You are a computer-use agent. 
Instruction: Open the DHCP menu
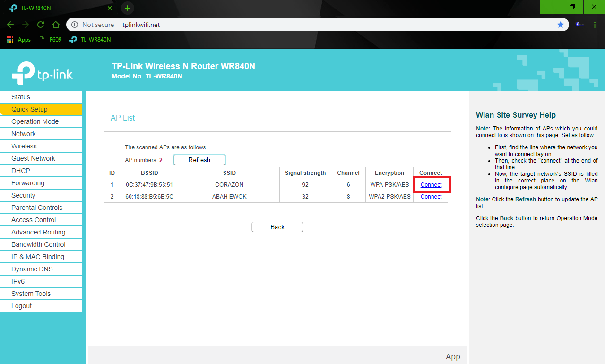[41, 171]
